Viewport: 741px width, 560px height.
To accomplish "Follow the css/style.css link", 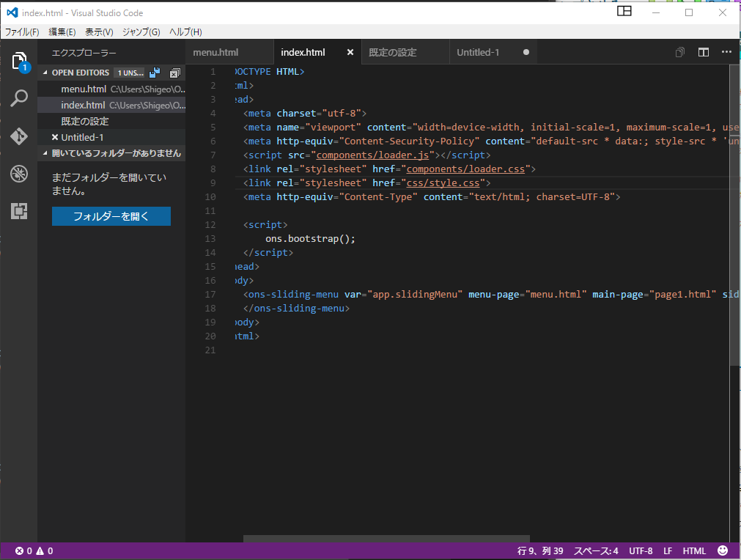I will pyautogui.click(x=443, y=183).
